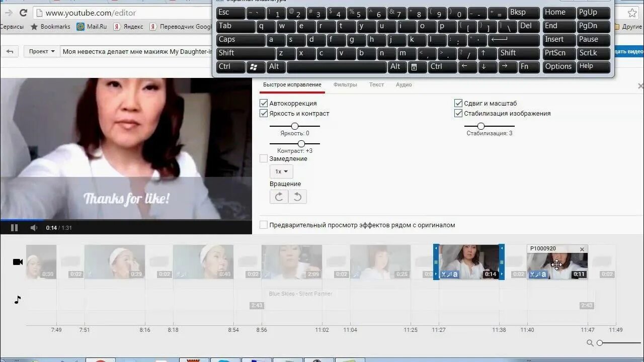Open the Яндекс bookmark
The height and width of the screenshot is (362, 644).
click(x=128, y=27)
